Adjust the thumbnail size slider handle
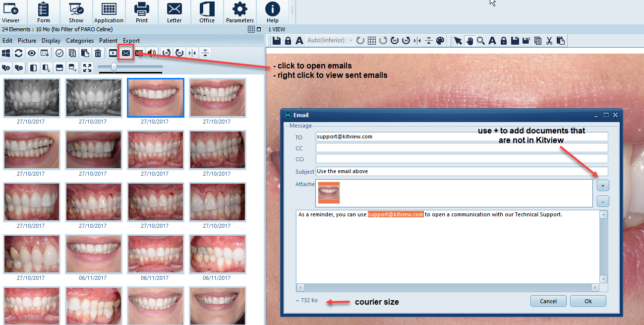The width and height of the screenshot is (644, 325). coord(114,66)
